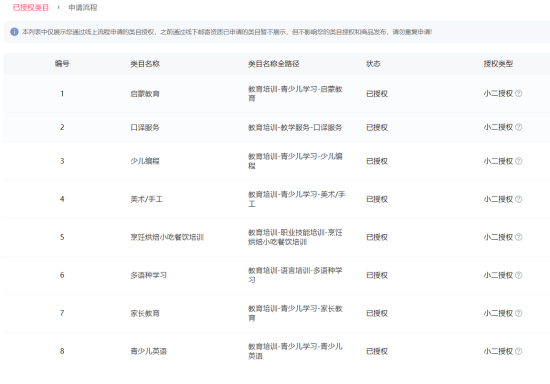Click help icon beside 小二授权 in 烹饪烘焙小吃餐饮培训 row
Viewport: 550px width, 384px height.
518,237
